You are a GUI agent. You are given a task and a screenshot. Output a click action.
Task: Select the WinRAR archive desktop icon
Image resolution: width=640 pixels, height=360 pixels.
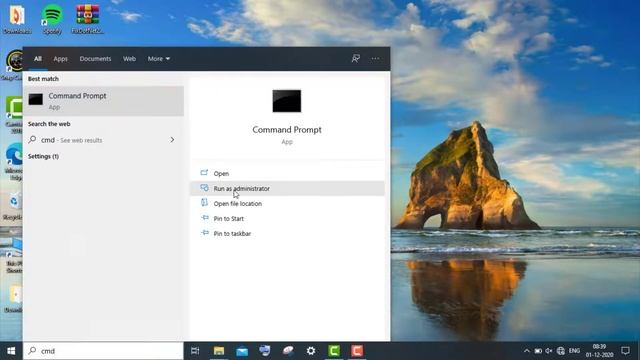click(87, 18)
